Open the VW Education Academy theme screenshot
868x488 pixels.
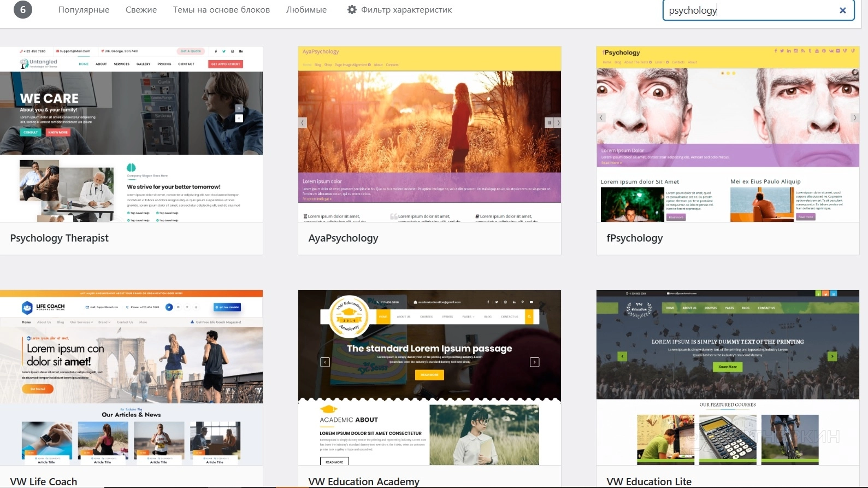click(429, 378)
